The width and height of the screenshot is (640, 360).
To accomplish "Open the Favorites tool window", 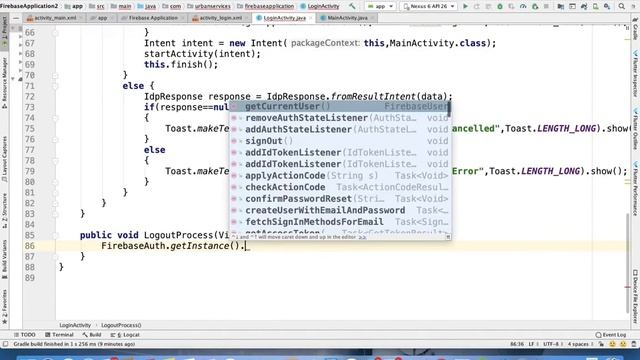I will pos(4,307).
